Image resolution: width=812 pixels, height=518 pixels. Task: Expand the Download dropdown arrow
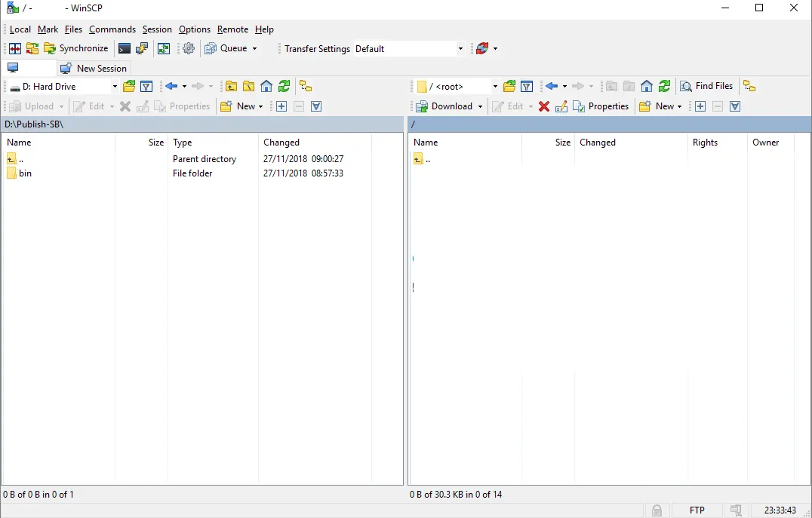pyautogui.click(x=480, y=106)
